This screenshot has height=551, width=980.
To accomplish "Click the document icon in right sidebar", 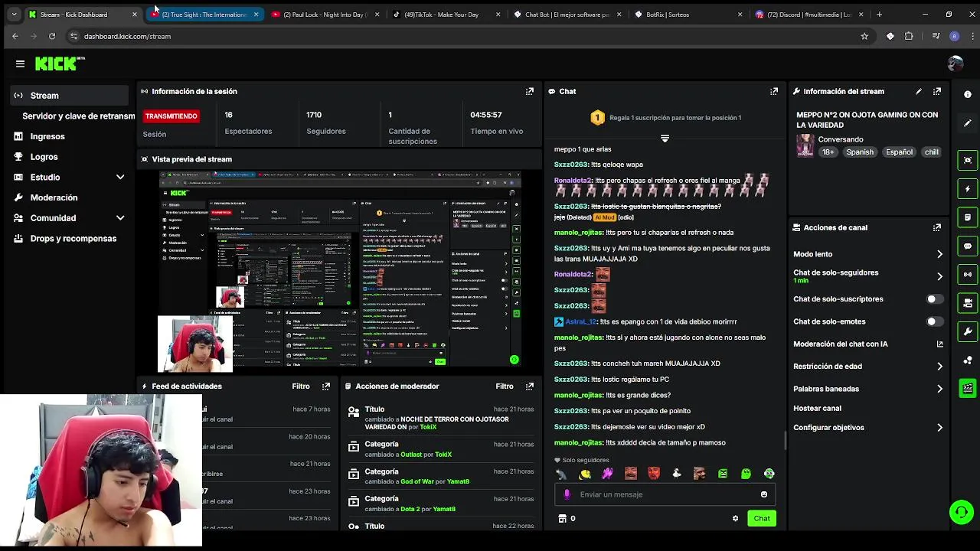I will [x=968, y=217].
